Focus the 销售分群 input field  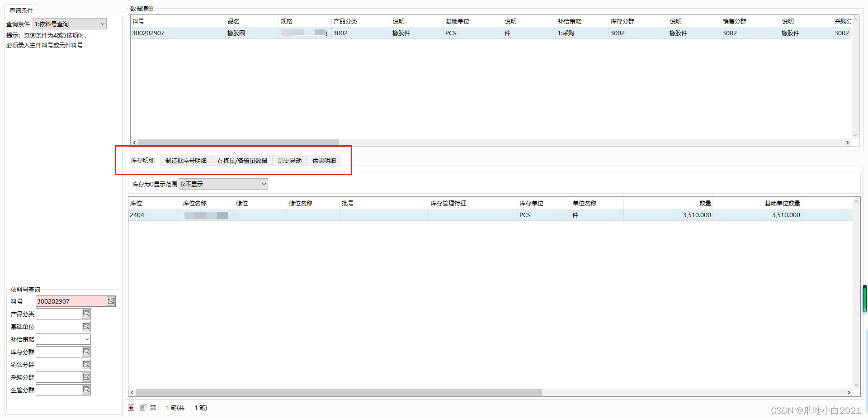coord(59,364)
